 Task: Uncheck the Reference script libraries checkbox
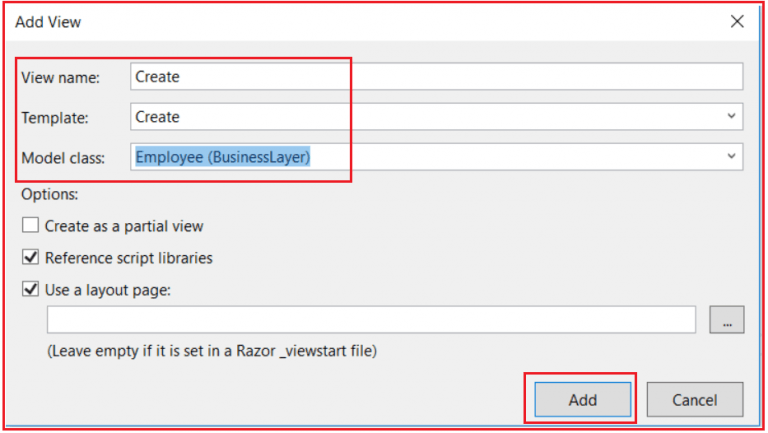pos(30,257)
